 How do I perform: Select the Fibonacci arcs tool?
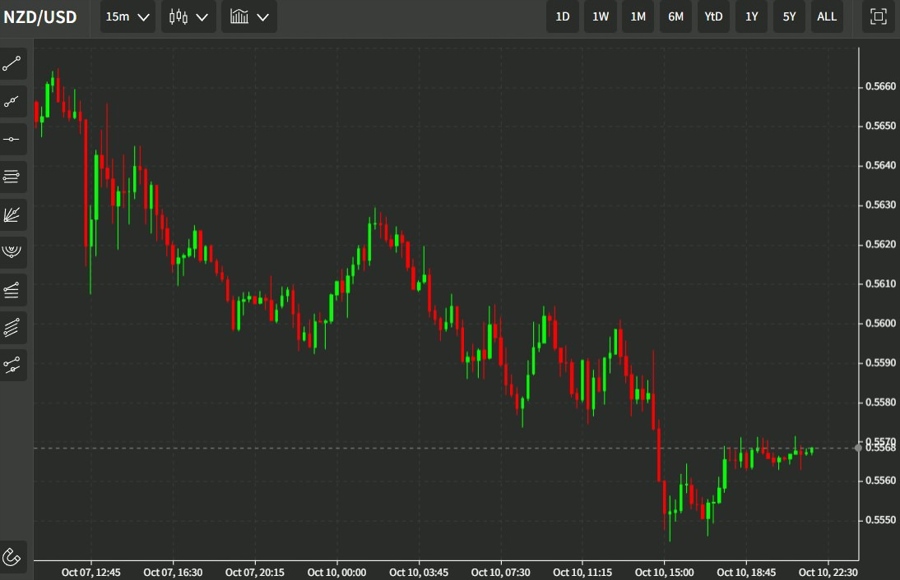(13, 251)
